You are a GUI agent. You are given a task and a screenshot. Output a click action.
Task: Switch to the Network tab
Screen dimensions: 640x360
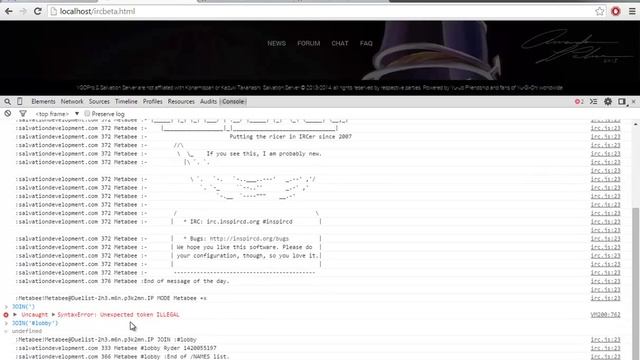pos(72,102)
